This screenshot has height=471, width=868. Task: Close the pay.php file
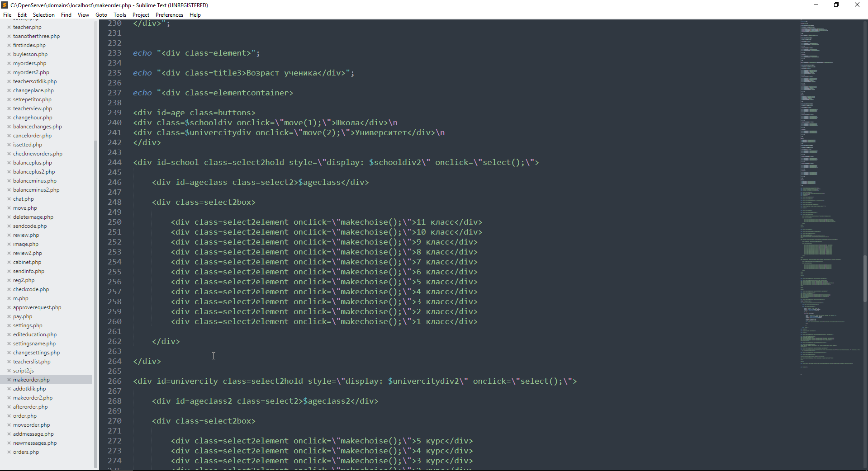[9, 316]
